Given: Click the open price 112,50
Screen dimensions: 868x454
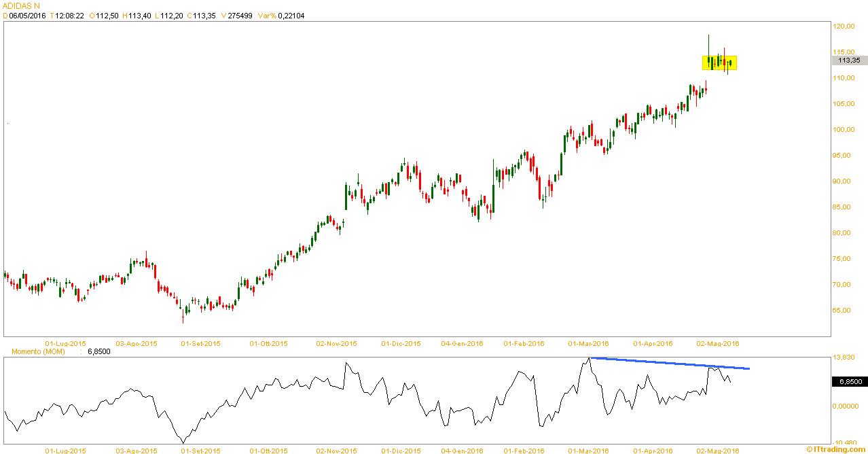Looking at the screenshot, I should pyautogui.click(x=107, y=16).
